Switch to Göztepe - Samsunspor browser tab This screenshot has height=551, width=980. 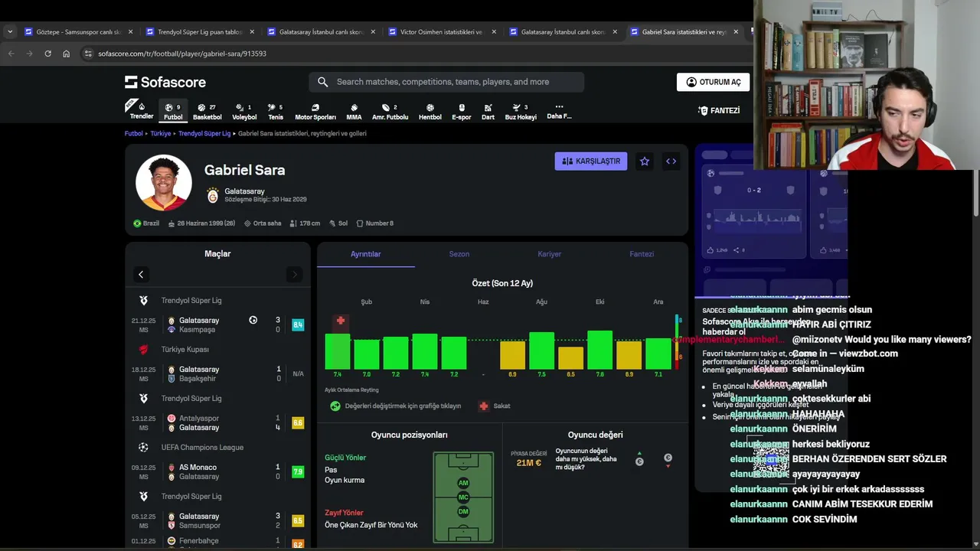78,32
